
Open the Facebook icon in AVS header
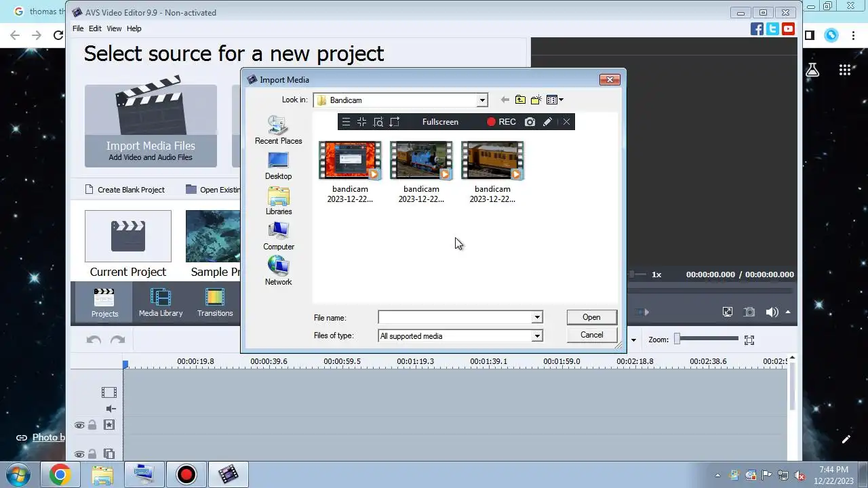click(x=757, y=28)
